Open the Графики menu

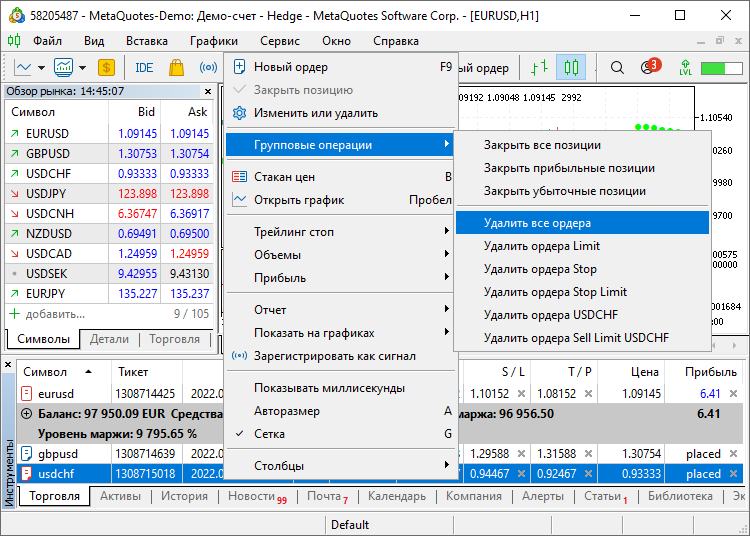coord(213,41)
